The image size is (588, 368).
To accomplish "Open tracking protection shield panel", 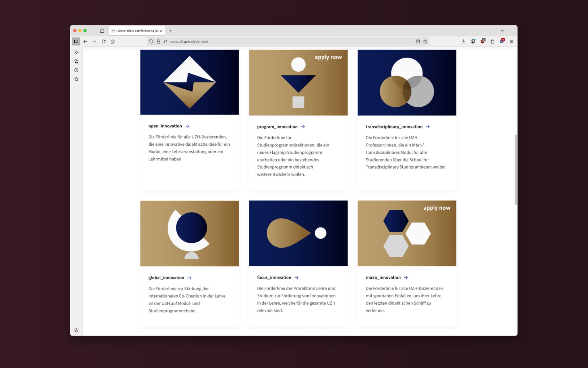I will point(151,41).
